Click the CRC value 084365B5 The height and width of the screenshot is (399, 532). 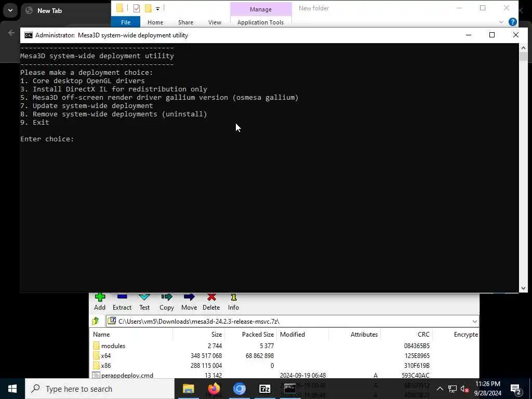pos(417,345)
